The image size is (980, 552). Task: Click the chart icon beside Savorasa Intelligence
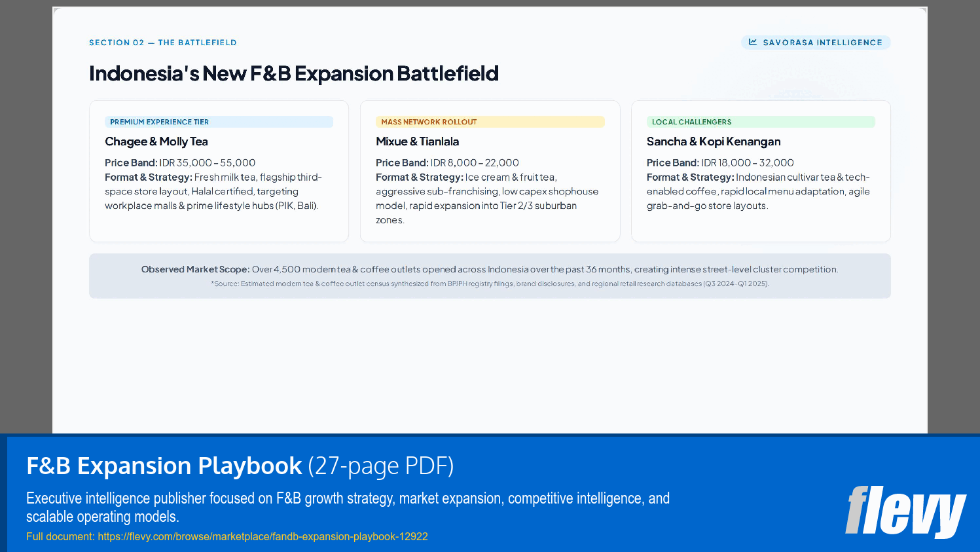[x=753, y=42]
